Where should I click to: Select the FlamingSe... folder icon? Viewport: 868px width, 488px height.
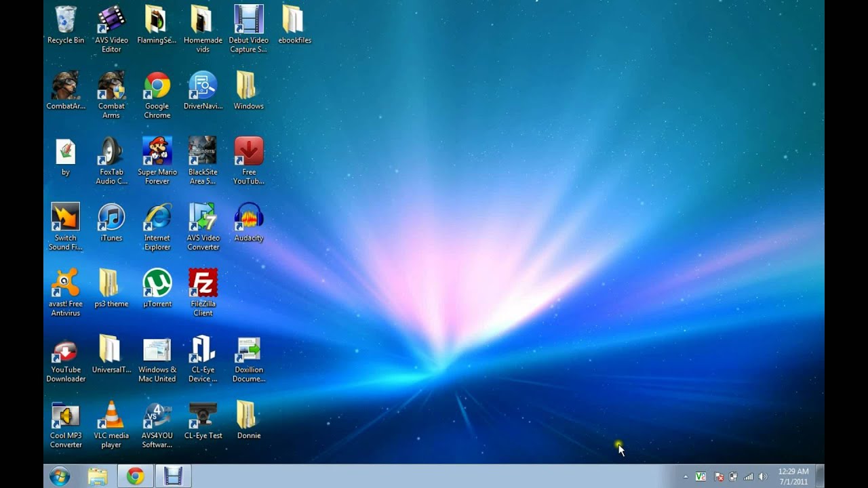(157, 26)
